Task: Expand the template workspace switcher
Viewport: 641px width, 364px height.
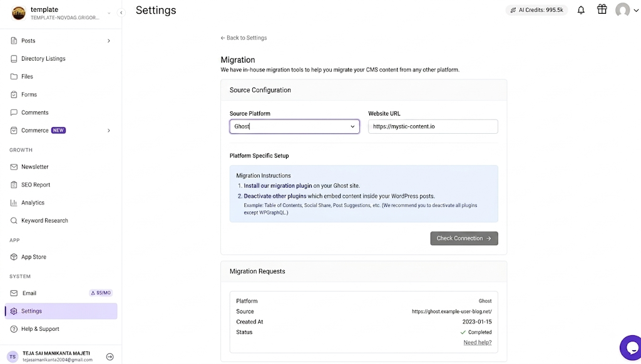Action: (x=109, y=13)
